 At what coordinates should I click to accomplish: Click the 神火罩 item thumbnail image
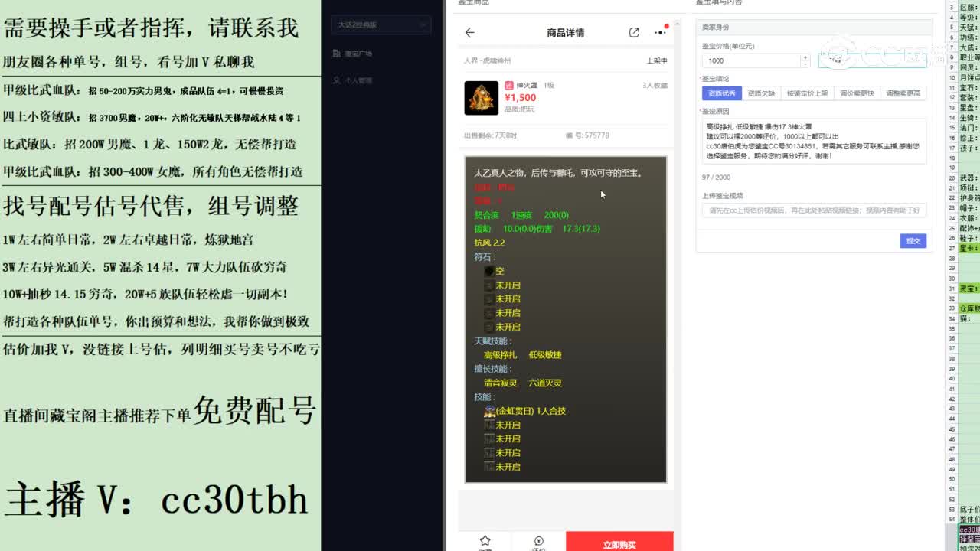pyautogui.click(x=481, y=98)
